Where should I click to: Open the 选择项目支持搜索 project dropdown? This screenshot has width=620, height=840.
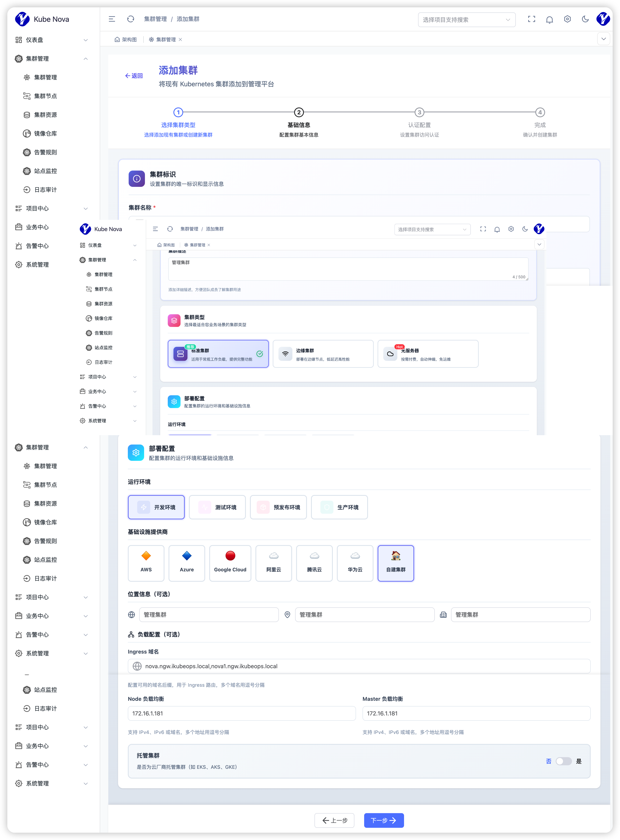click(466, 20)
